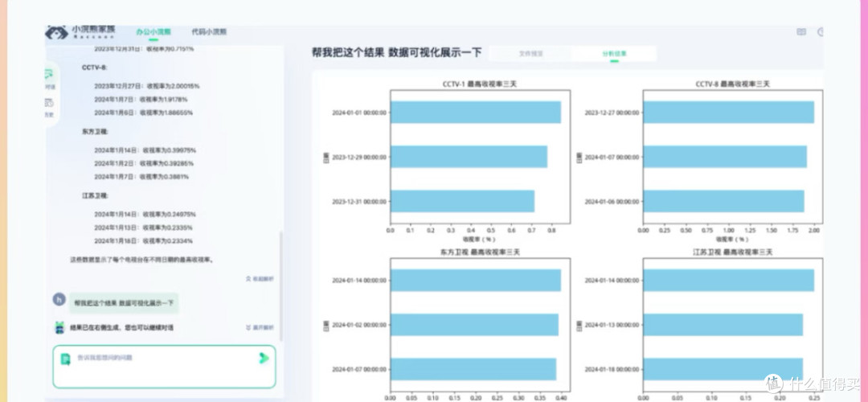The height and width of the screenshot is (402, 868).
Task: Click the 2024-01-06 bar in CCTV-8 chart
Action: click(723, 201)
